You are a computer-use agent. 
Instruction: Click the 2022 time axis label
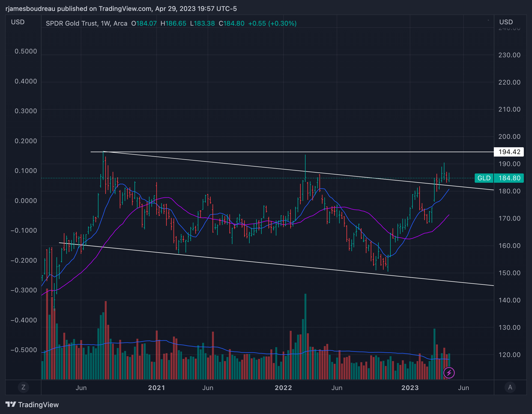pyautogui.click(x=283, y=388)
